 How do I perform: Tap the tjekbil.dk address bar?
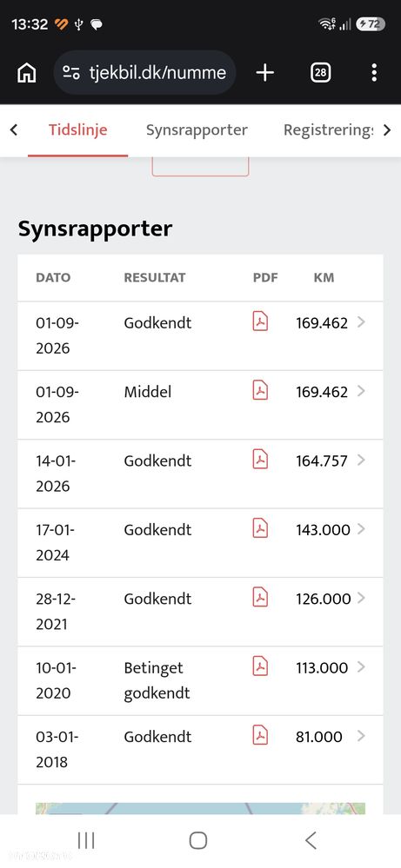point(144,72)
